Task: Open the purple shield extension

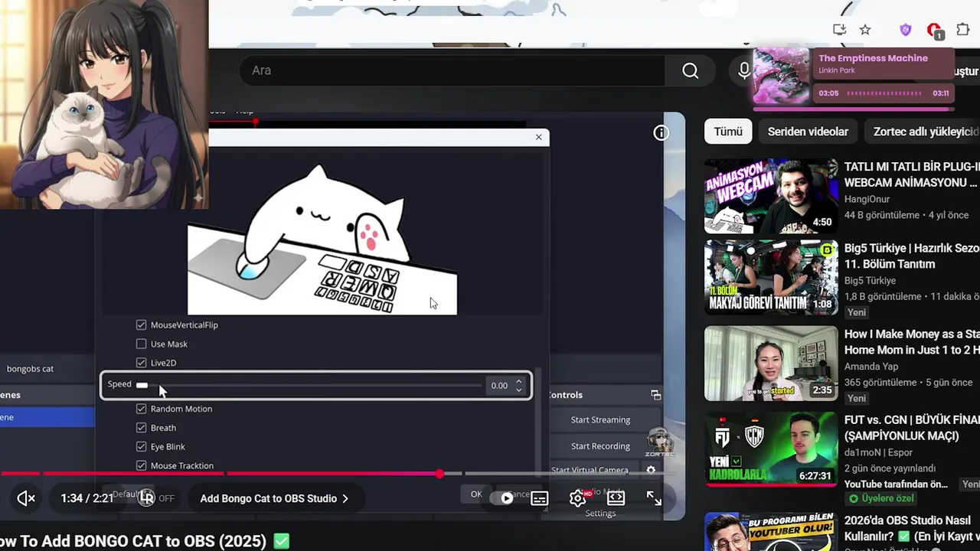Action: 906,30
